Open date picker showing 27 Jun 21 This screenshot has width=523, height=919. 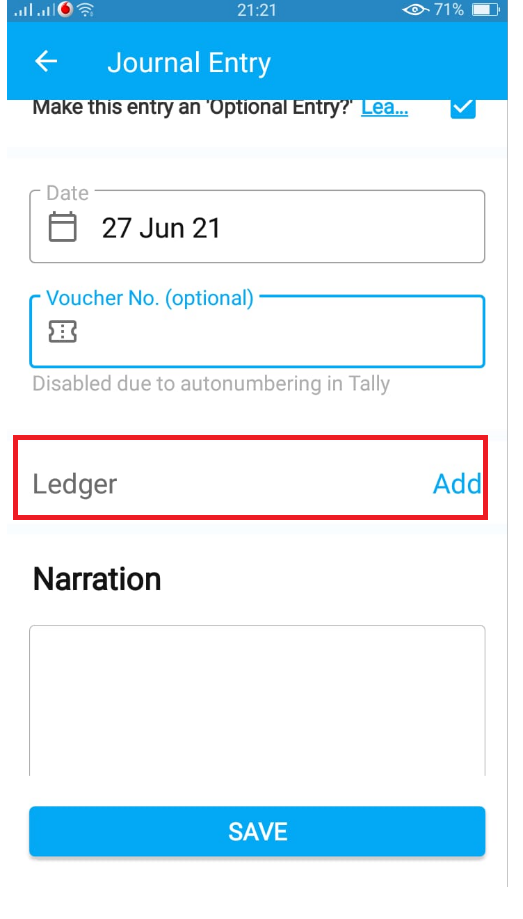(x=257, y=227)
